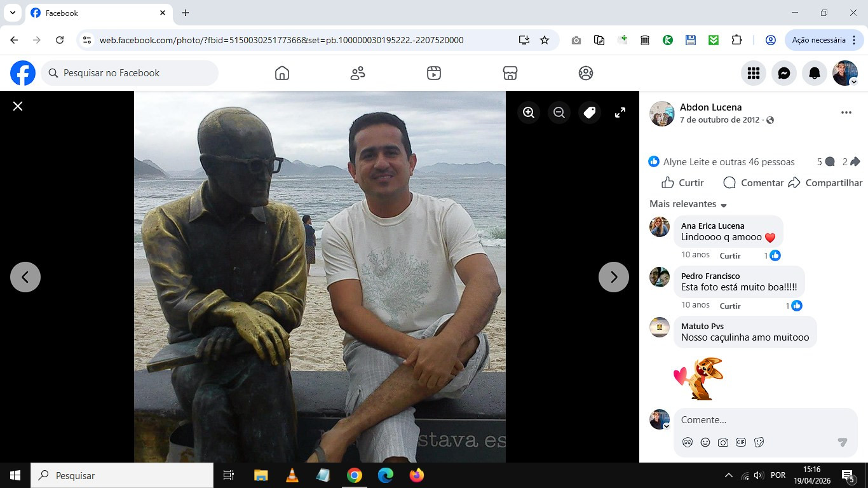Insert emoji in comment box
This screenshot has width=868, height=488.
click(x=705, y=442)
